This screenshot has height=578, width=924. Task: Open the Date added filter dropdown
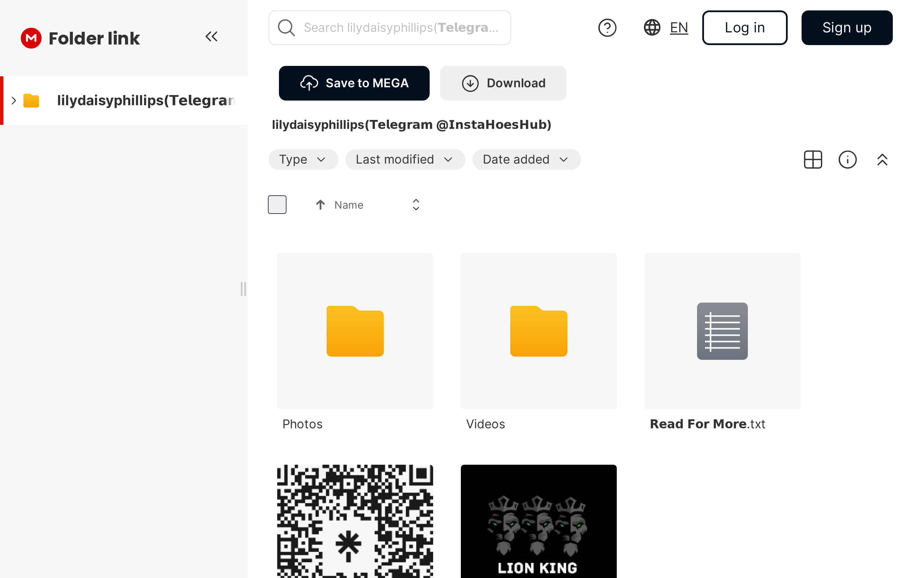tap(526, 160)
